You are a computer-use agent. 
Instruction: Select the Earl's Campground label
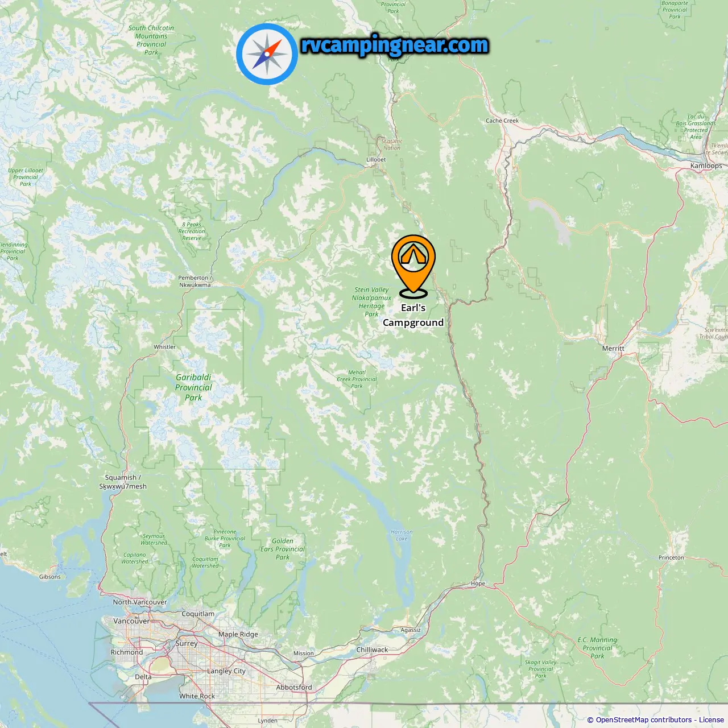pyautogui.click(x=413, y=315)
